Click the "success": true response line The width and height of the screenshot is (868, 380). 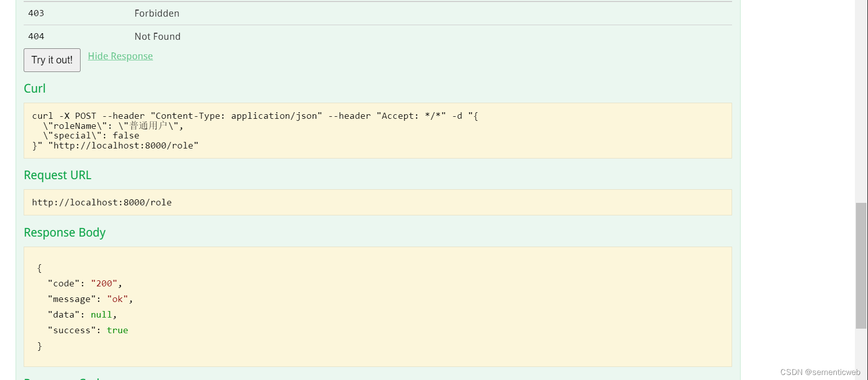coord(88,330)
